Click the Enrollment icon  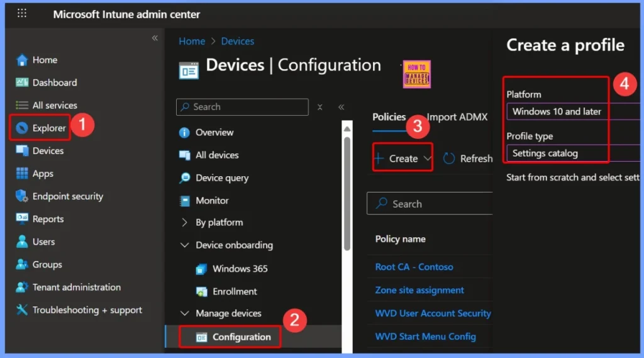pyautogui.click(x=201, y=291)
